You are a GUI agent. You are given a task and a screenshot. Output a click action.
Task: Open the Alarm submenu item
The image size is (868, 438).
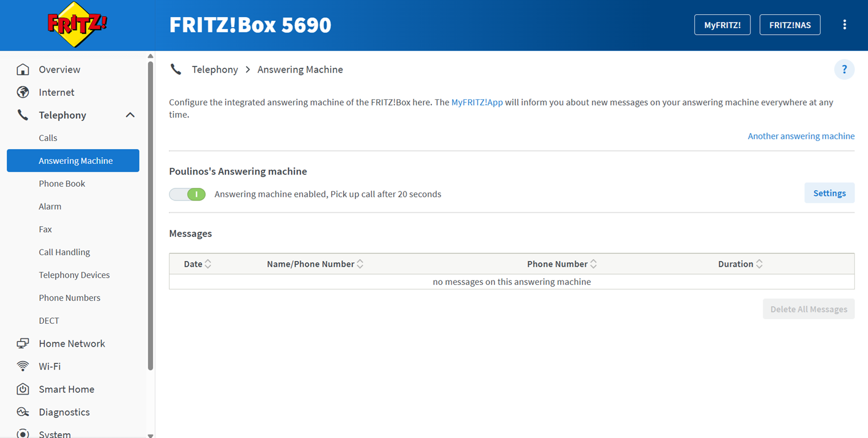tap(50, 207)
